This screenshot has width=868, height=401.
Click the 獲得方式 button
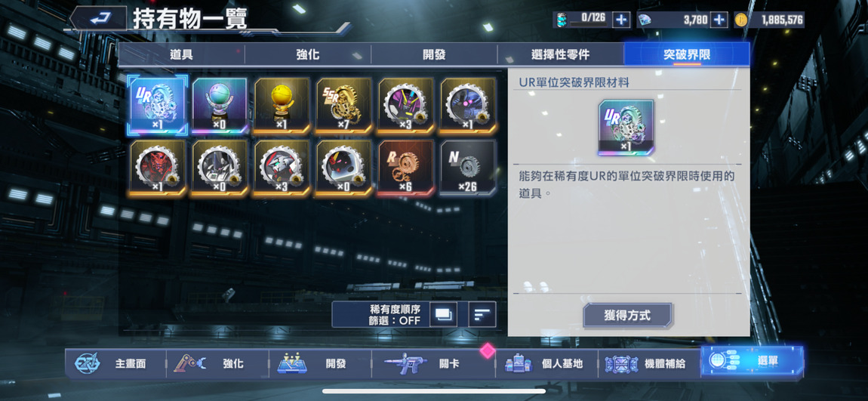(x=627, y=316)
